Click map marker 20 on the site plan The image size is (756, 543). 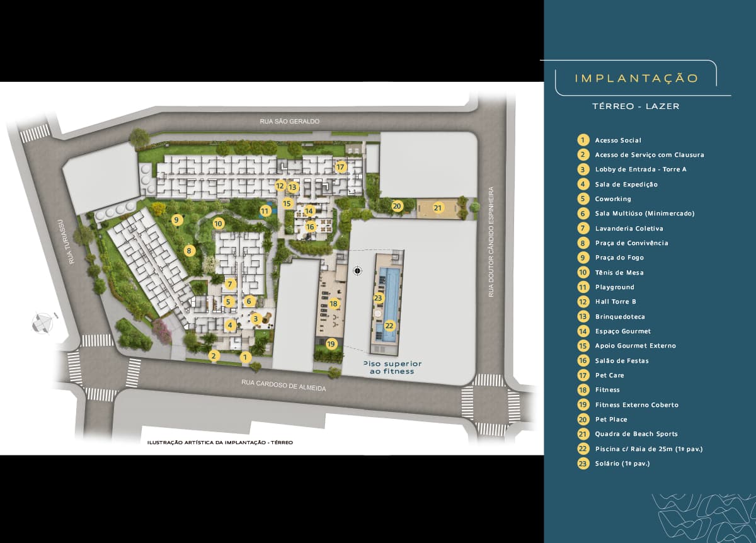(x=397, y=205)
